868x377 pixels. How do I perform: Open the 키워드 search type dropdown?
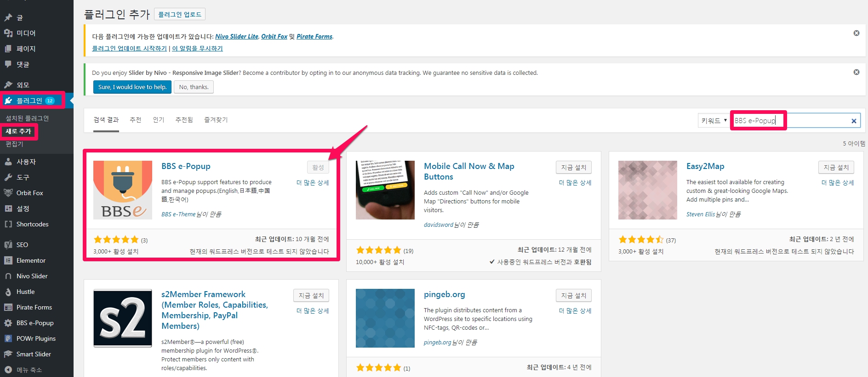click(714, 121)
